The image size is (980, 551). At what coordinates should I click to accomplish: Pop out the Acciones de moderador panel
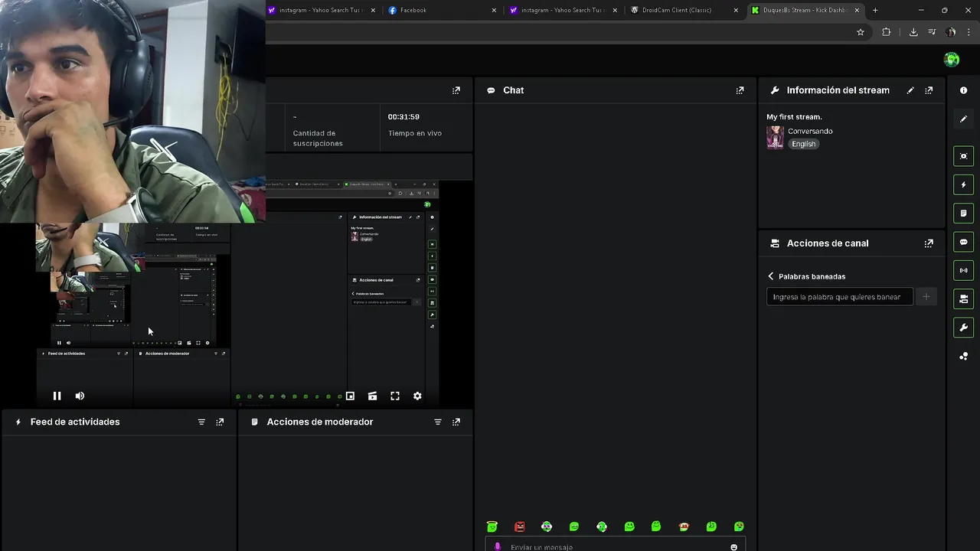(456, 422)
